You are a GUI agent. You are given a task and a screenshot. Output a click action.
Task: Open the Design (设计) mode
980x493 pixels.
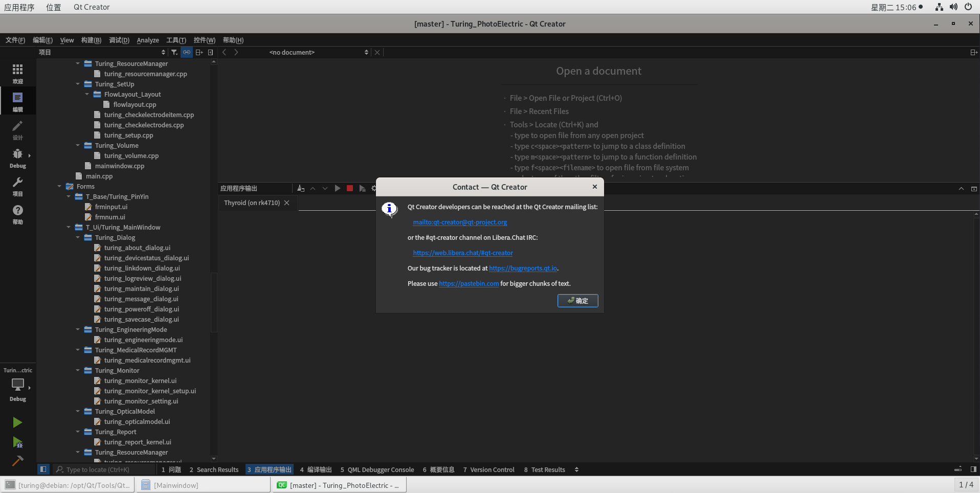pyautogui.click(x=17, y=130)
